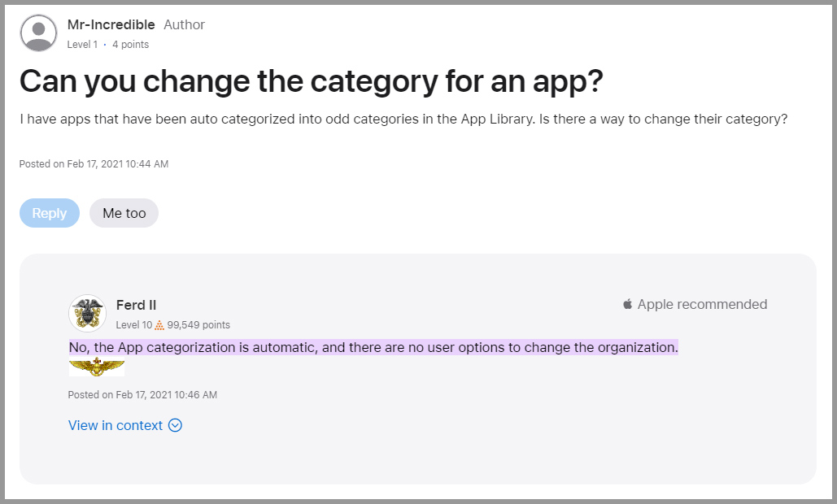Image resolution: width=837 pixels, height=504 pixels.
Task: Click the Apple logo beside "Apple recommended"
Action: pyautogui.click(x=626, y=304)
